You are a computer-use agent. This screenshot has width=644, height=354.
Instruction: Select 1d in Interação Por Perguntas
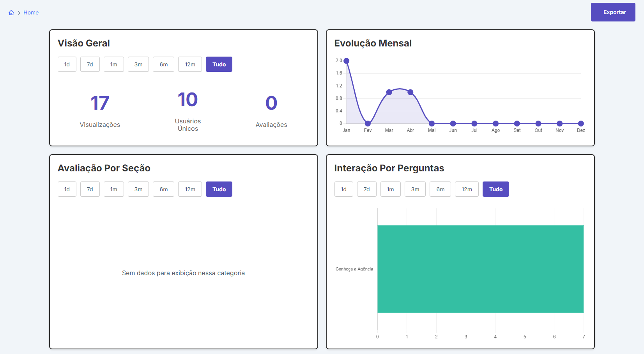[343, 189]
